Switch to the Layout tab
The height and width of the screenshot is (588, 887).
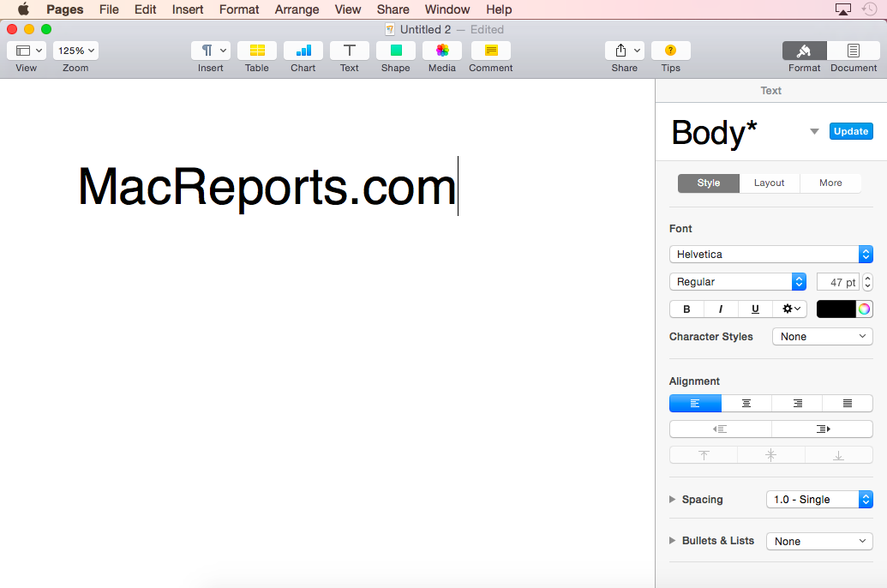point(769,183)
